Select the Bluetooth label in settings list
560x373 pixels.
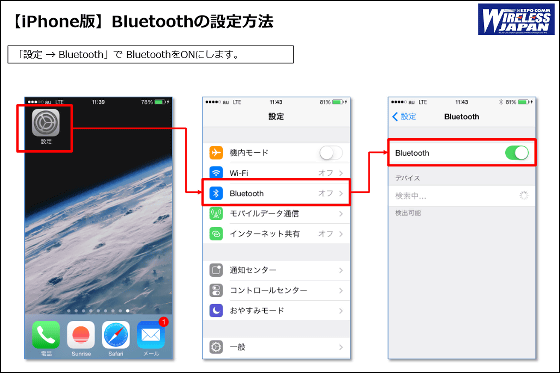pyautogui.click(x=246, y=193)
